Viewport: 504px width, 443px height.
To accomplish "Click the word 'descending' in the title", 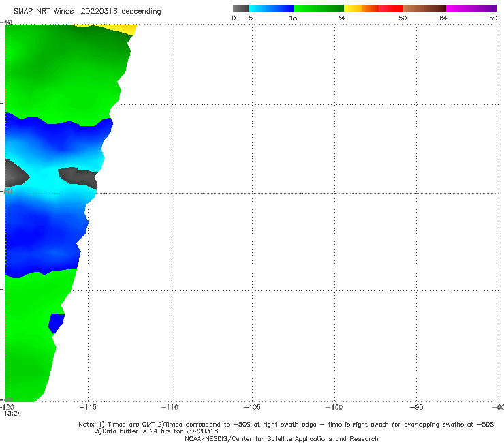I will pos(142,12).
